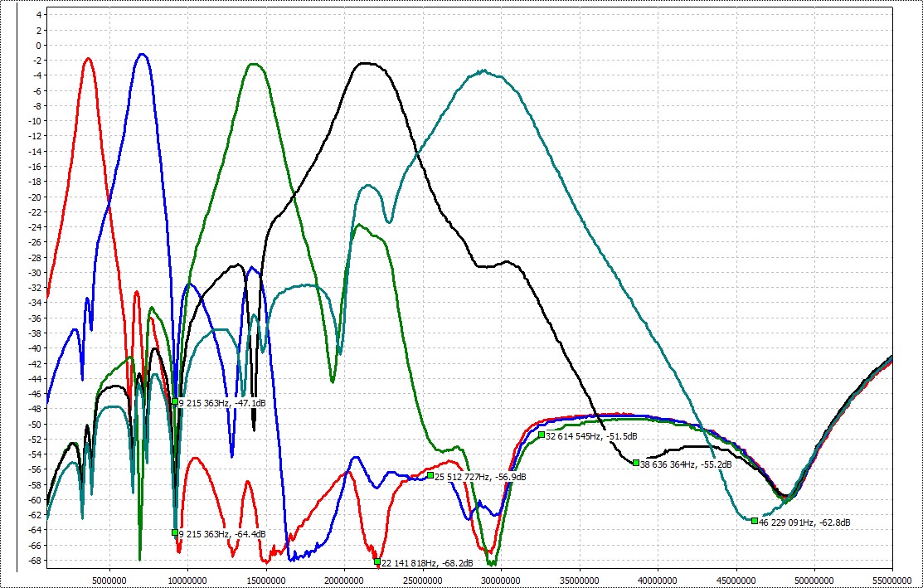
Task: Click the -68 label on the y-axis
Action: [x=32, y=561]
